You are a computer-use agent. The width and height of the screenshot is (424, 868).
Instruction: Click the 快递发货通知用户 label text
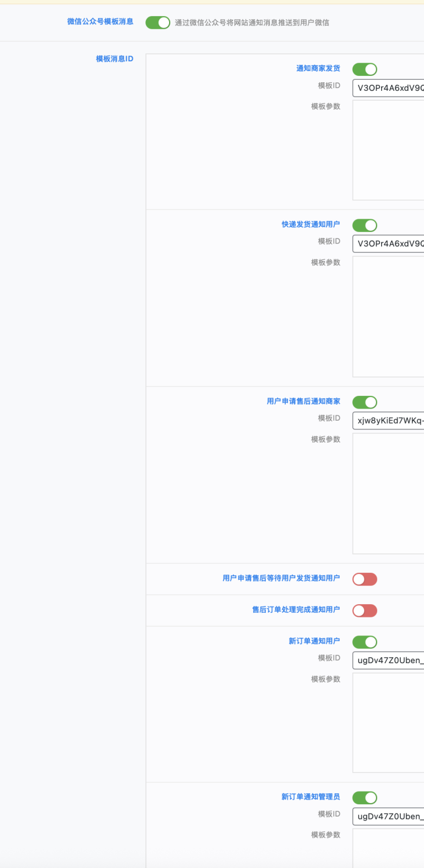click(311, 224)
